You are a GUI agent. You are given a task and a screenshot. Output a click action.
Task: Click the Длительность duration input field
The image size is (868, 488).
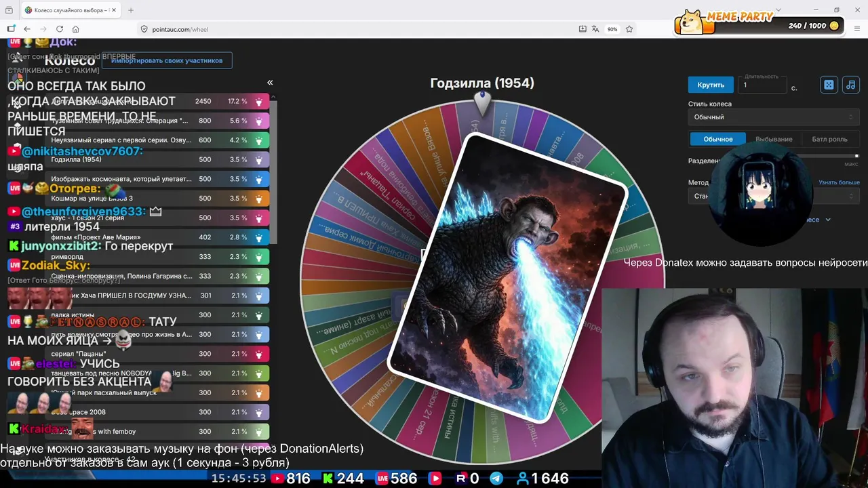(x=763, y=85)
